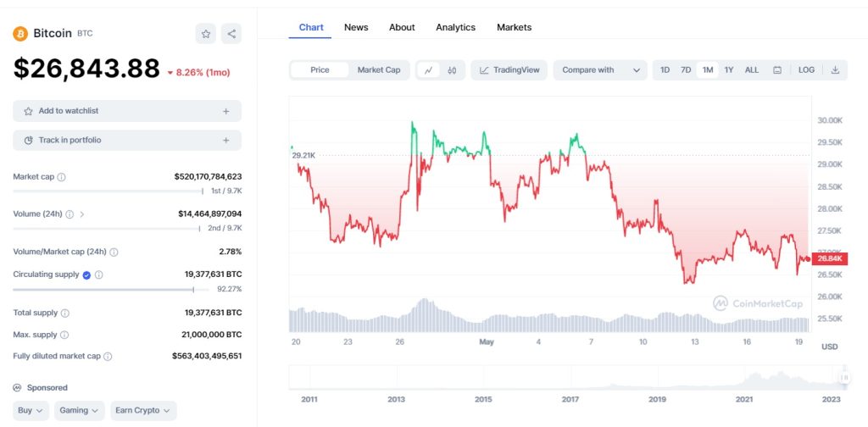Track Bitcoin in portfolio

click(127, 141)
